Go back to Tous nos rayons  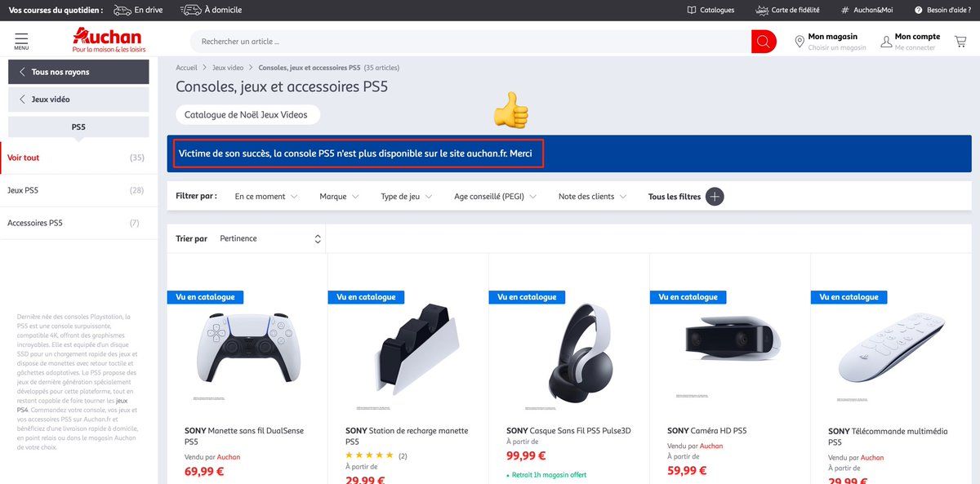click(78, 72)
